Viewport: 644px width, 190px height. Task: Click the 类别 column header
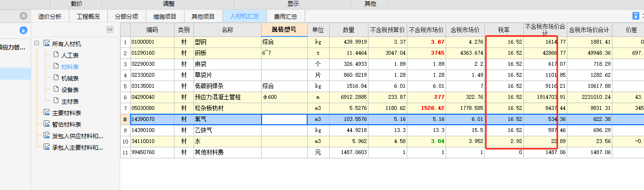[x=184, y=30]
